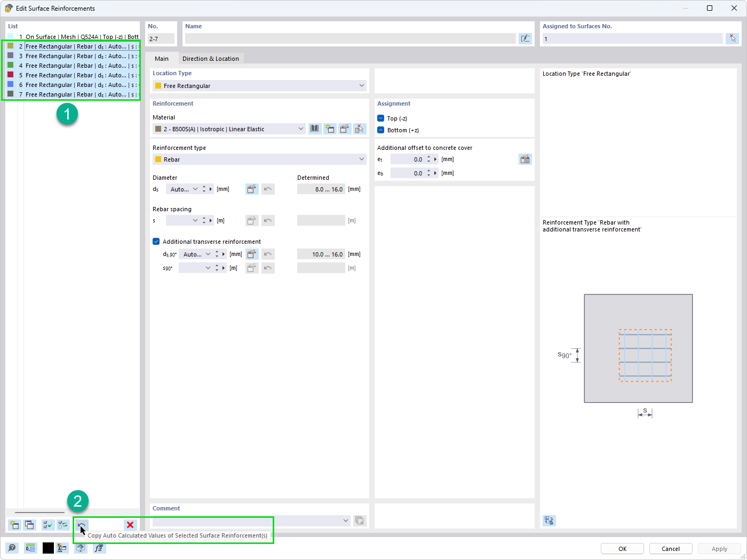
Task: Click the 0.00 units icon
Action: (30, 548)
